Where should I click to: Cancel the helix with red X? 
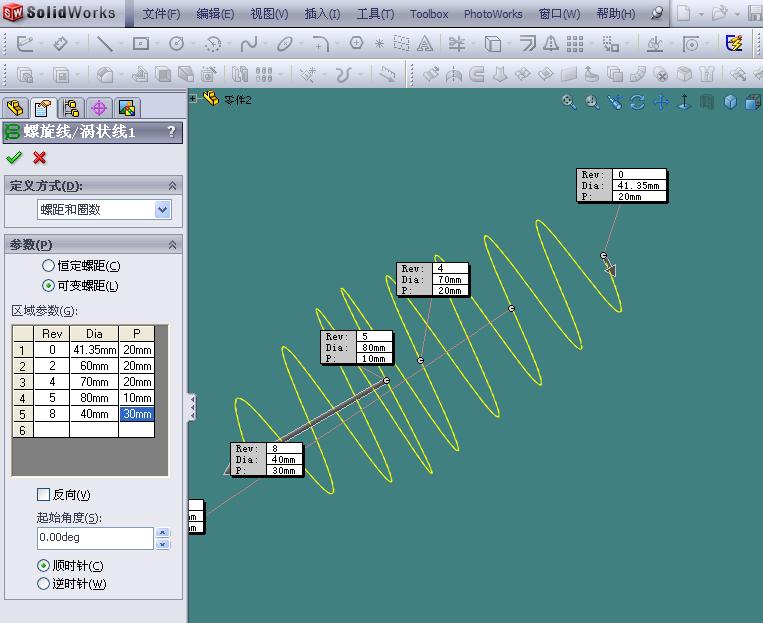pos(39,157)
